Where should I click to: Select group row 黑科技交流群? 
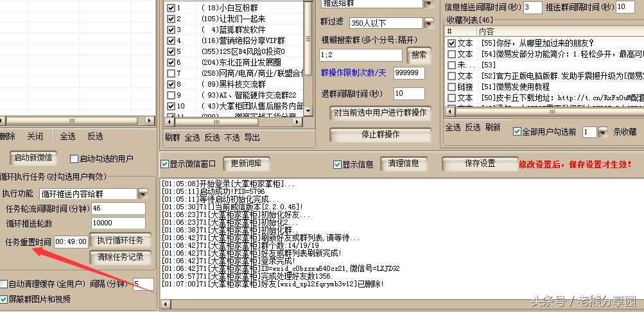tap(234, 84)
